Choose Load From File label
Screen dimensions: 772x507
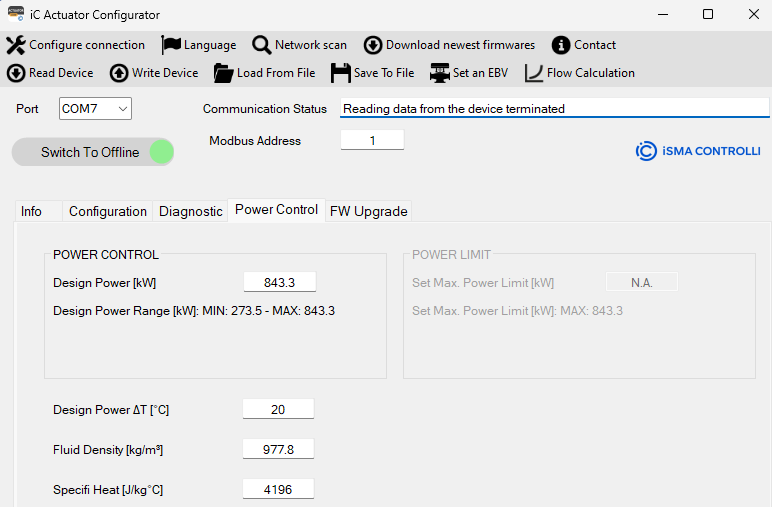(x=276, y=73)
